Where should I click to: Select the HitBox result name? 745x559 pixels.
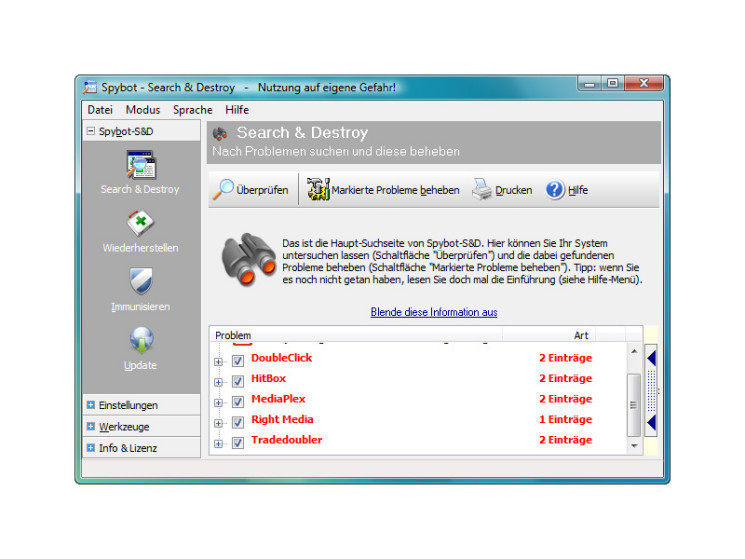point(268,378)
